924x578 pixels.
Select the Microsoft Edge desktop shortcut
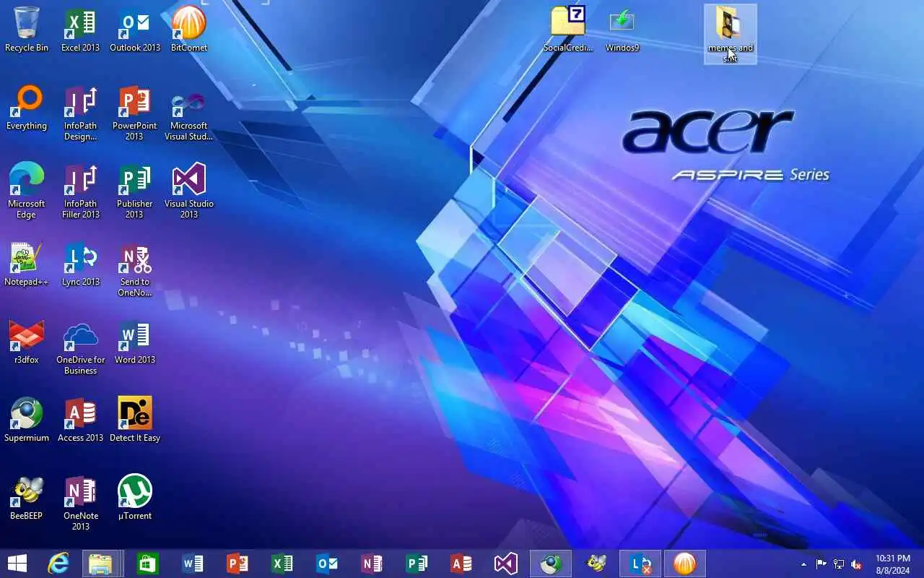coord(27,191)
